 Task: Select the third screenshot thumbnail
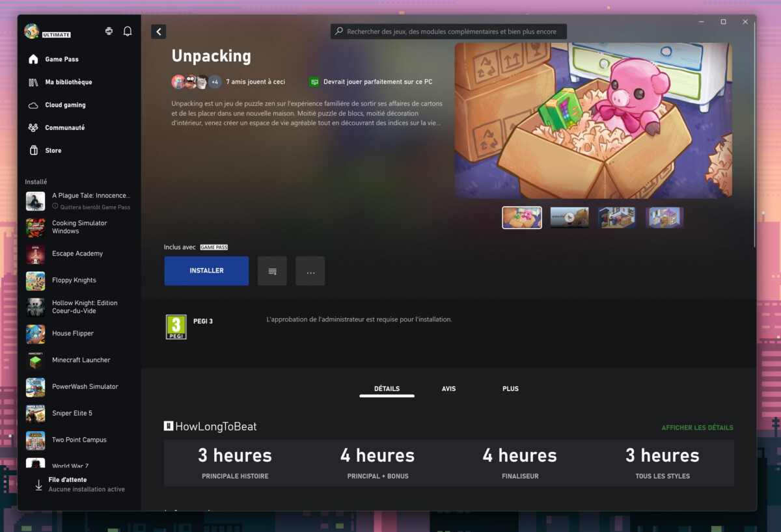click(x=617, y=218)
